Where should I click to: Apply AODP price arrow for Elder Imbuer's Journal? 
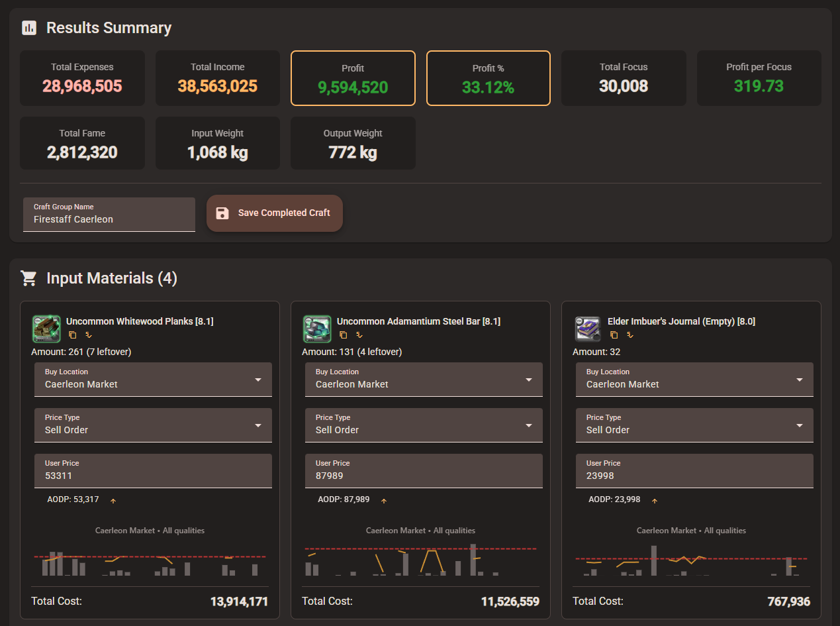655,501
